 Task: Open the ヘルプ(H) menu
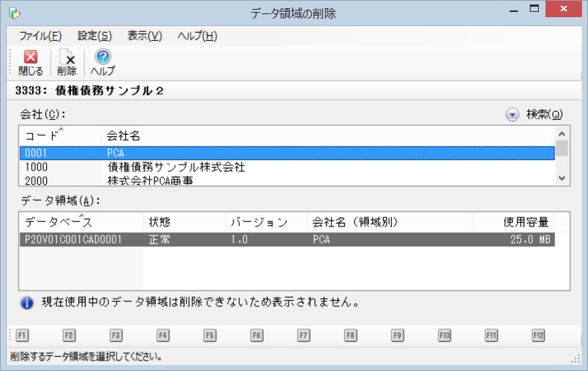(197, 36)
